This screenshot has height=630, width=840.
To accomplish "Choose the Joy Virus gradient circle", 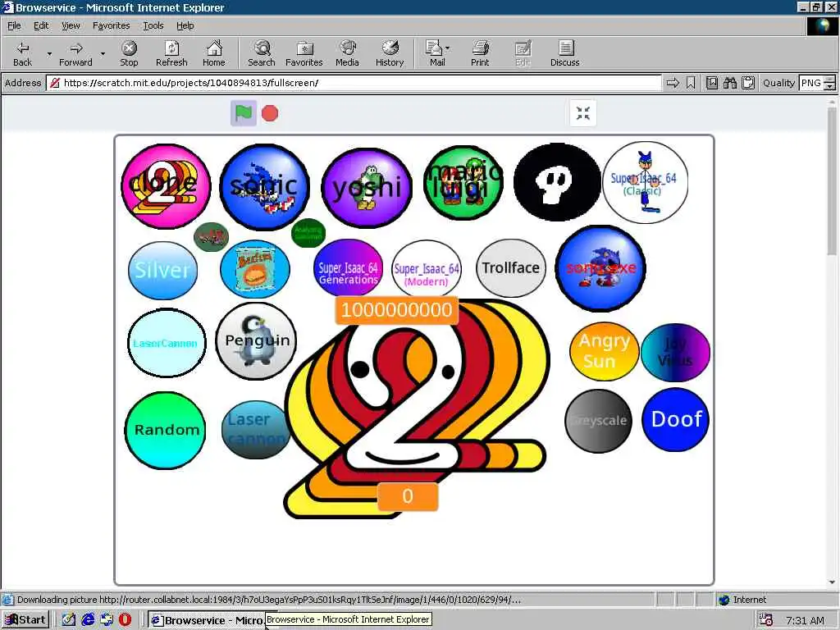I will pos(675,352).
